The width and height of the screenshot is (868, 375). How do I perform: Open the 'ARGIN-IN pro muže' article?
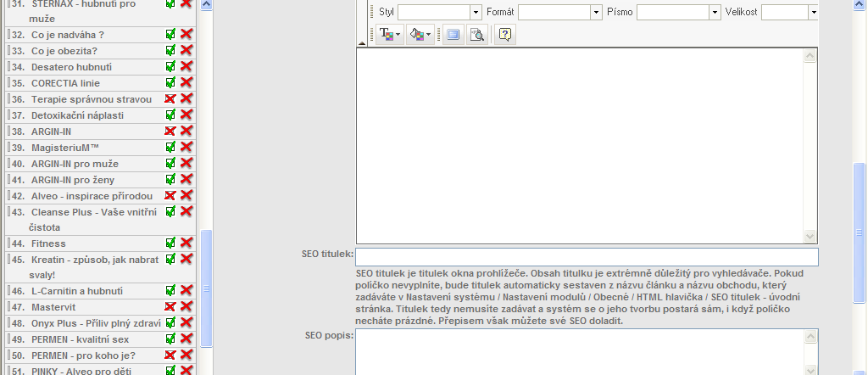tap(75, 164)
